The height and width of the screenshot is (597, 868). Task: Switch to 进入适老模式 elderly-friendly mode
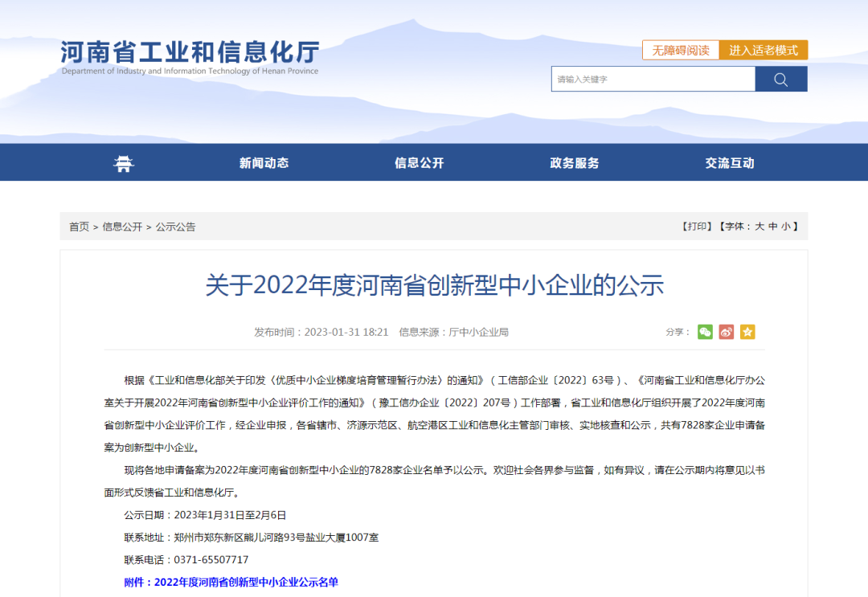(x=764, y=50)
